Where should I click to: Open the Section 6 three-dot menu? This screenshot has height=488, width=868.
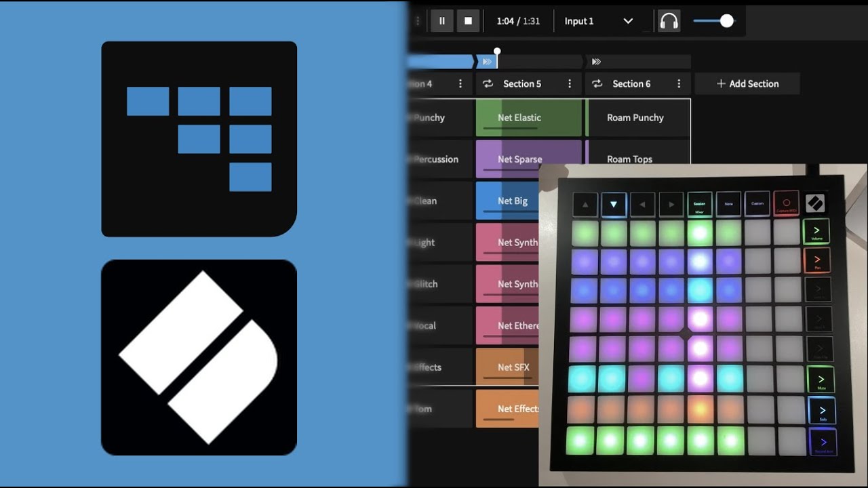coord(679,84)
